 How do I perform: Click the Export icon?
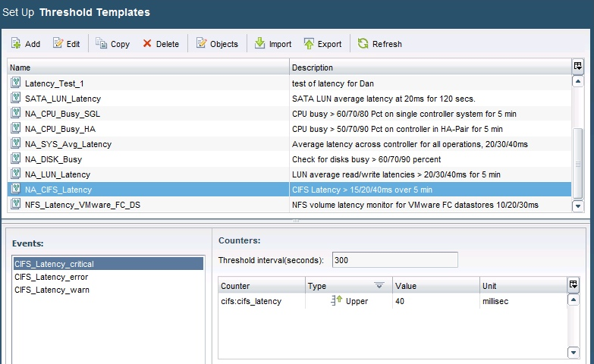(x=309, y=44)
